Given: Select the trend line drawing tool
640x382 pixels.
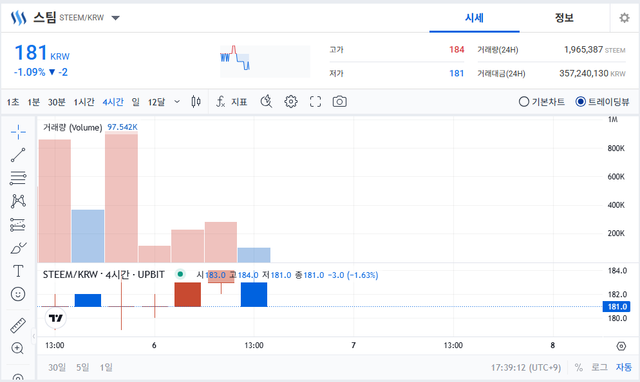Looking at the screenshot, I should [18, 155].
